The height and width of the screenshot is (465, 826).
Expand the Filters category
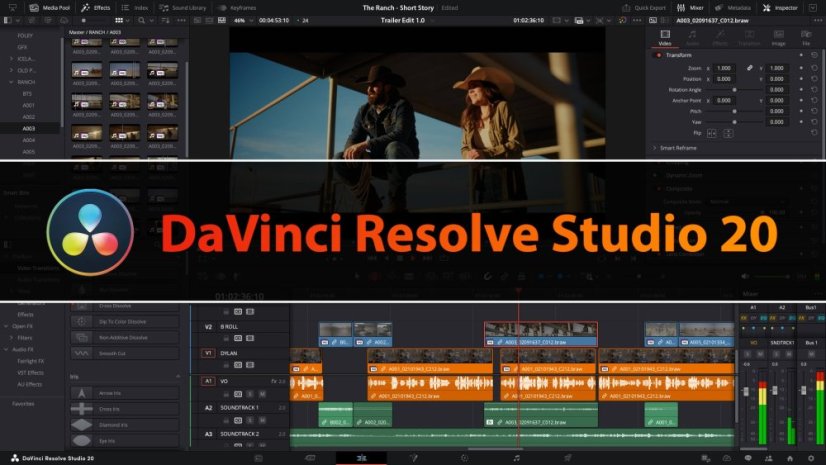(11, 338)
